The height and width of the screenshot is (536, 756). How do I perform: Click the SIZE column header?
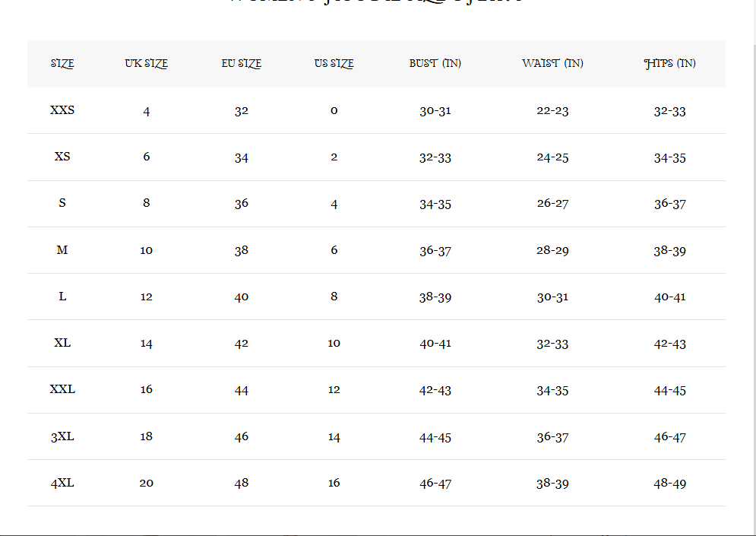tap(62, 64)
